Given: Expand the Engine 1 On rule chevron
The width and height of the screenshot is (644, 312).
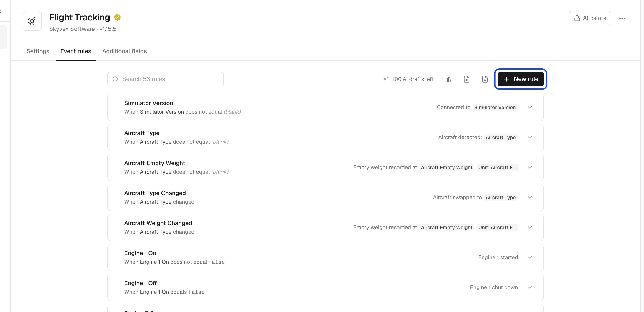Looking at the screenshot, I should click(530, 257).
